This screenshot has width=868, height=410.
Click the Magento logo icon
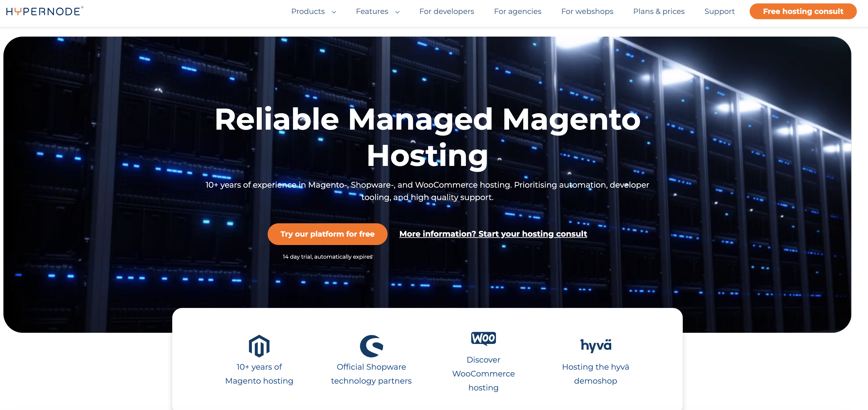click(x=259, y=346)
